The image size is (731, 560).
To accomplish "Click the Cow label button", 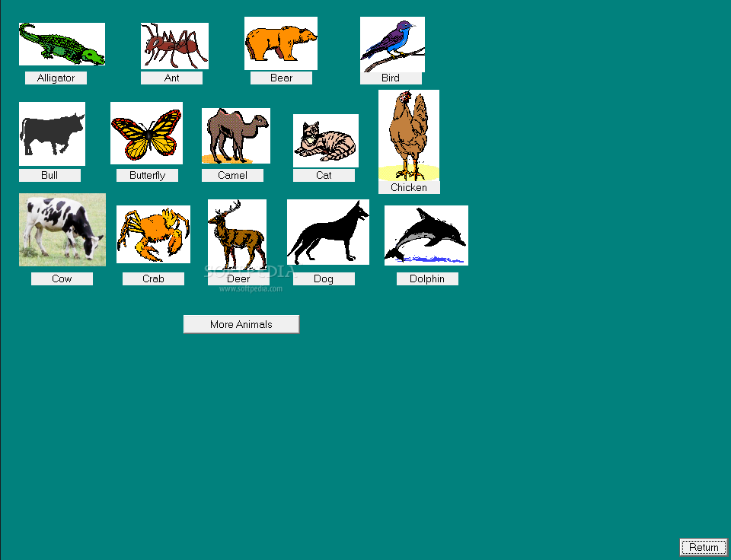I will click(x=62, y=278).
